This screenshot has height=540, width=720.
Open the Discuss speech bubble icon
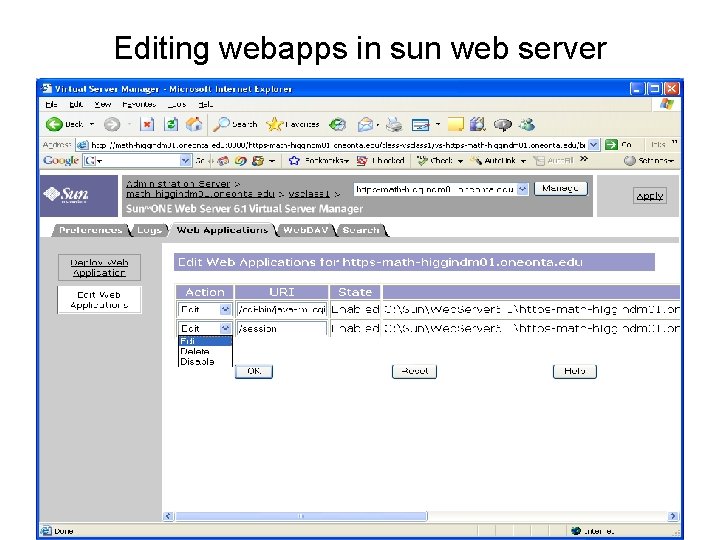coord(503,124)
